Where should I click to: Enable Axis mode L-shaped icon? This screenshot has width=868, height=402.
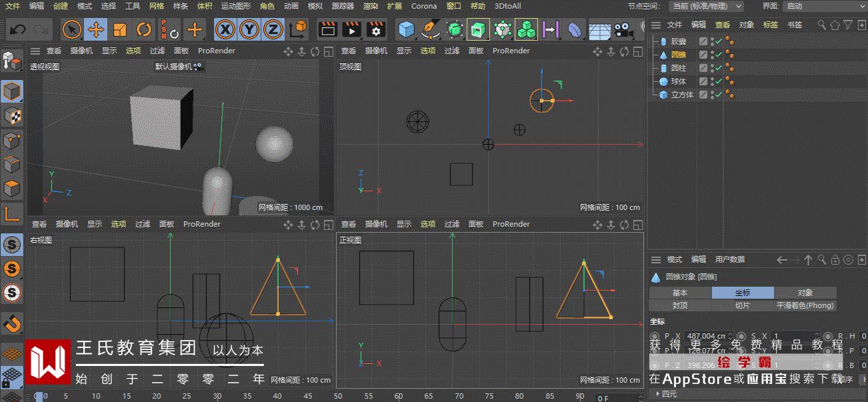12,213
